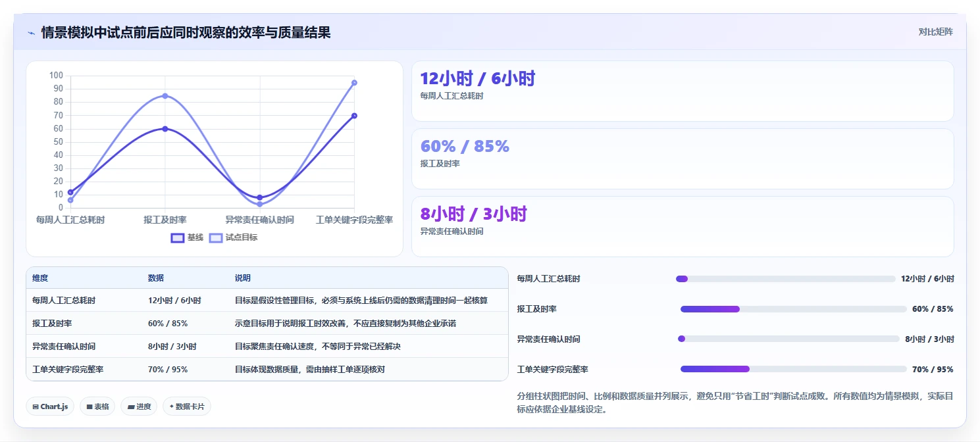Click the footnote paragraph starting with 分组柱状图
The height and width of the screenshot is (442, 980).
pos(736,403)
